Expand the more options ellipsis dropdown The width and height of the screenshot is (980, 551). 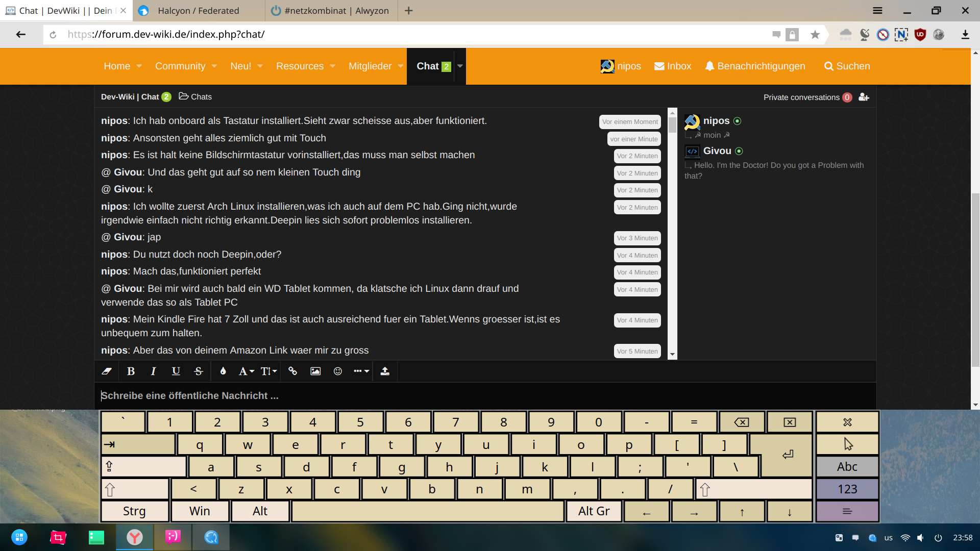point(361,371)
